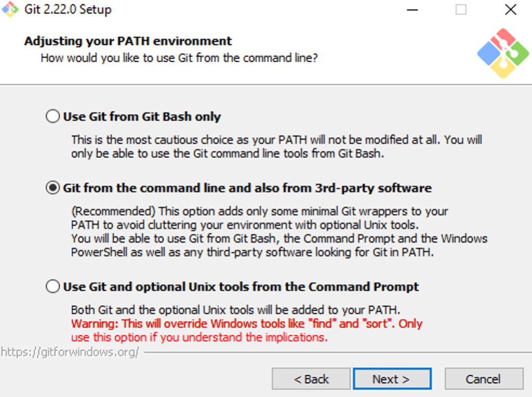Open the gitforwindows.org link
This screenshot has height=397, width=532.
70,352
